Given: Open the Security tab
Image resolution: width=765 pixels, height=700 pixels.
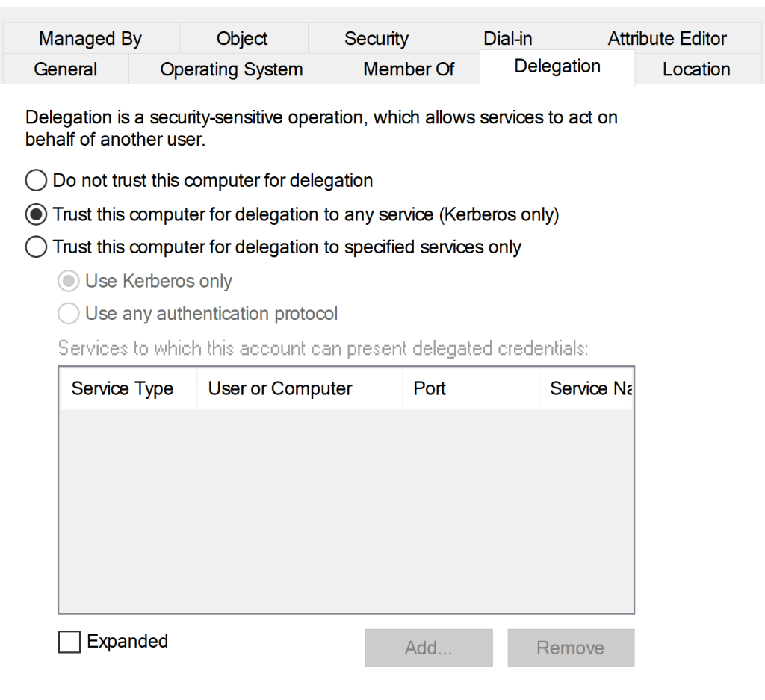Looking at the screenshot, I should pos(376,39).
